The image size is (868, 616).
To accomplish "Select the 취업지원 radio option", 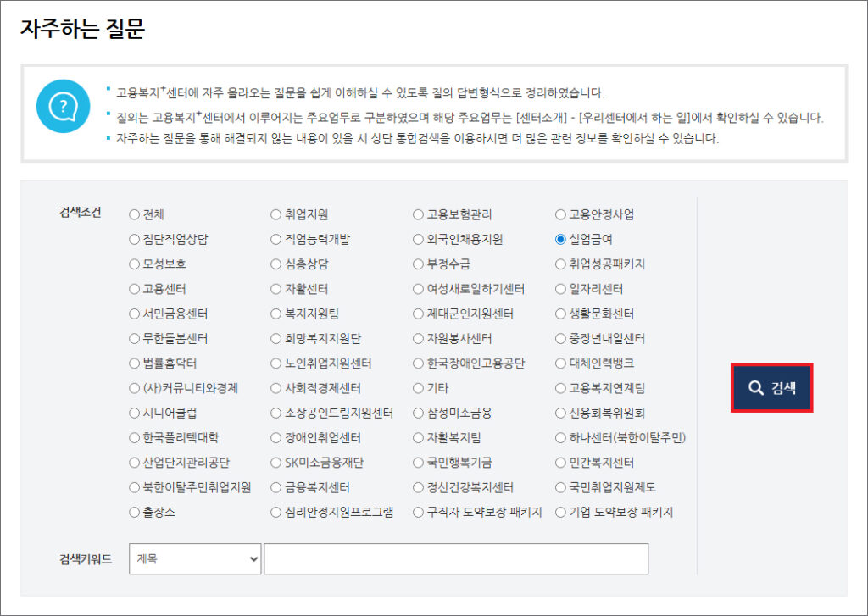I will click(275, 214).
